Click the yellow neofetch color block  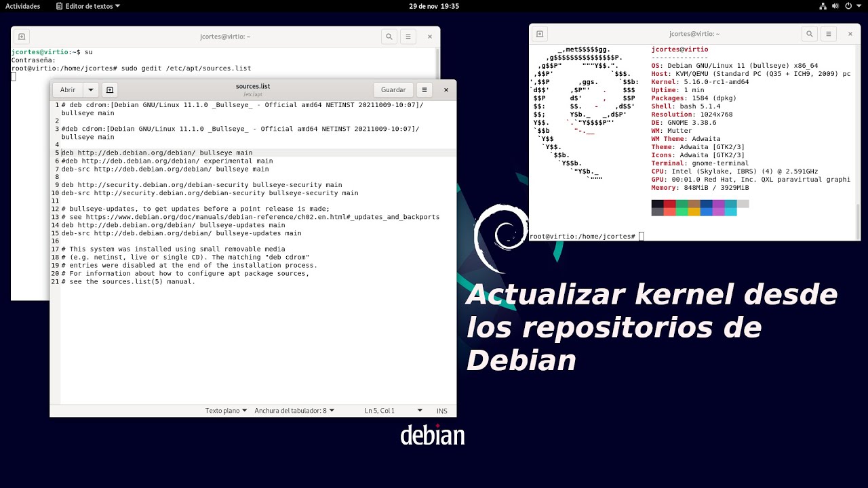[694, 212]
